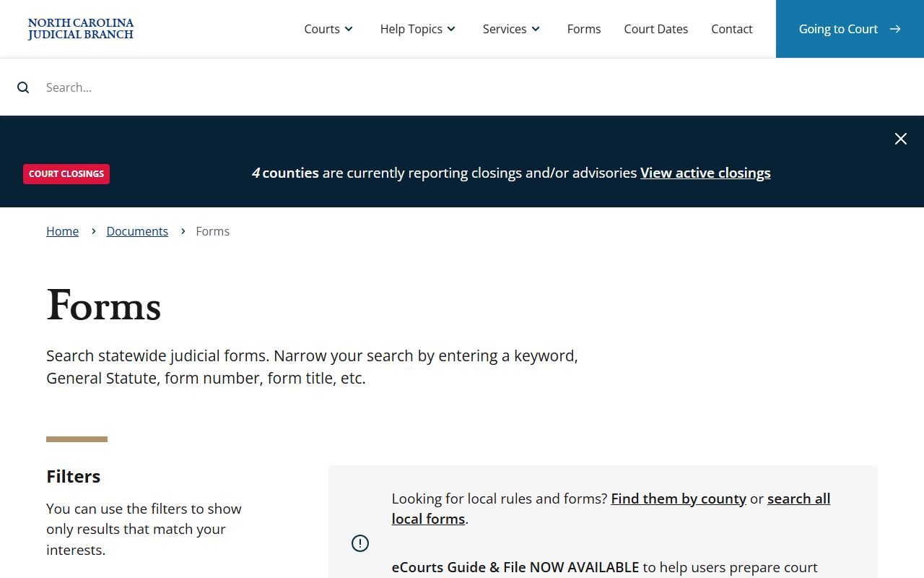Open the Contact page

point(731,29)
